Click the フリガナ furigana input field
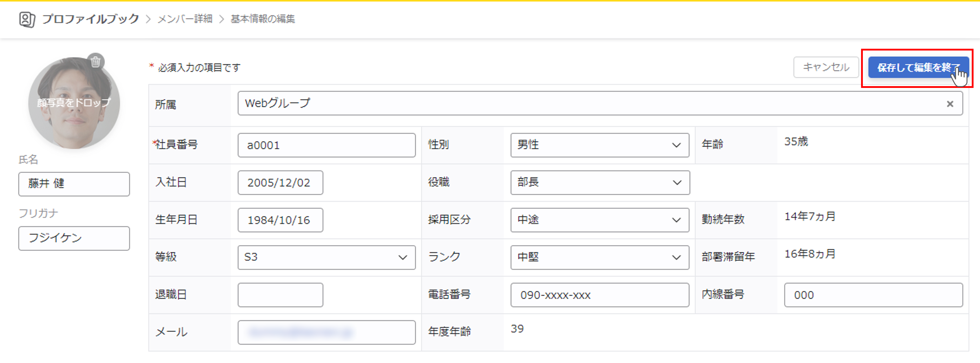Image resolution: width=980 pixels, height=363 pixels. point(74,238)
